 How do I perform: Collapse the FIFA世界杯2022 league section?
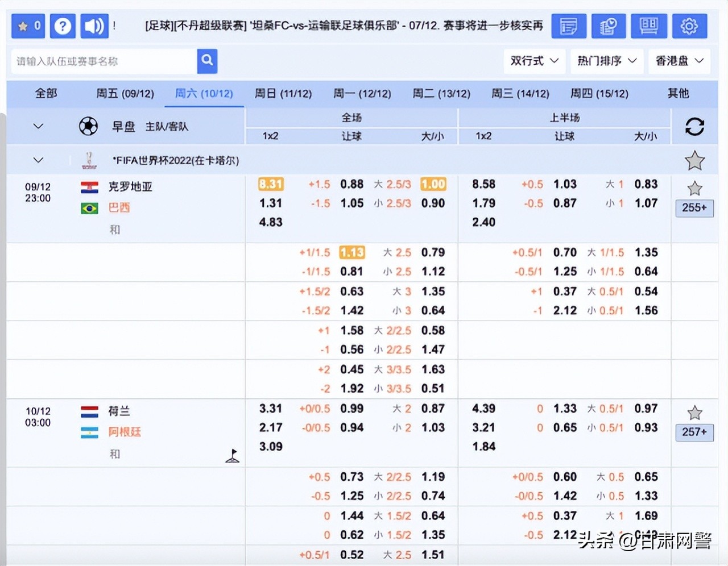[38, 160]
